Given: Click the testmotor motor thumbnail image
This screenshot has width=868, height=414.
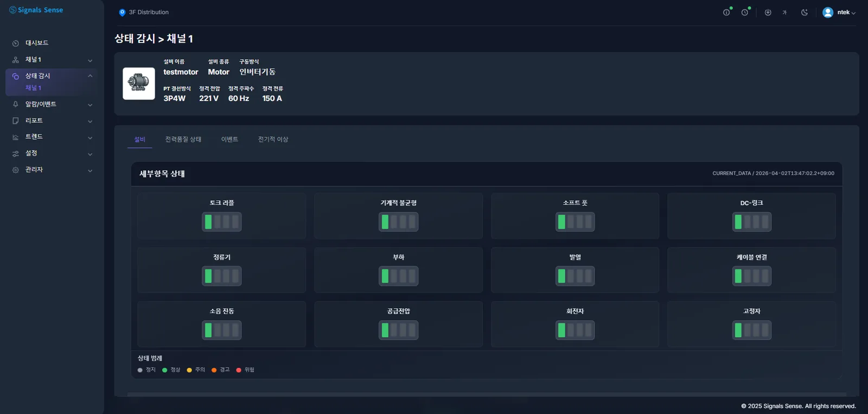Looking at the screenshot, I should pos(139,84).
